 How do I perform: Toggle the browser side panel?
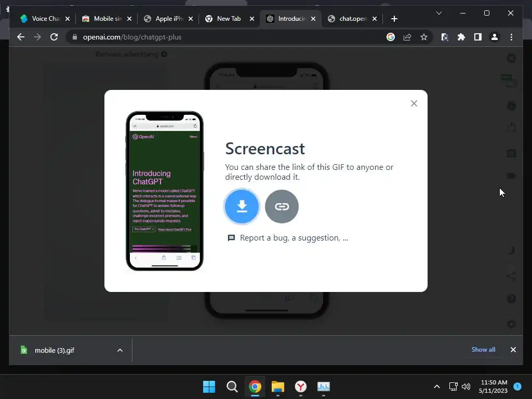[478, 37]
